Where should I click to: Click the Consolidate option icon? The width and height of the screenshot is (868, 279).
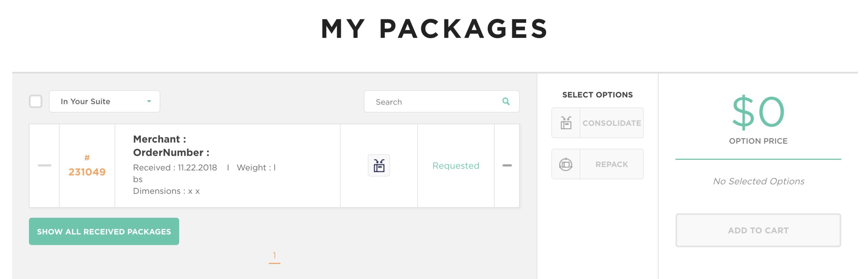click(x=566, y=123)
